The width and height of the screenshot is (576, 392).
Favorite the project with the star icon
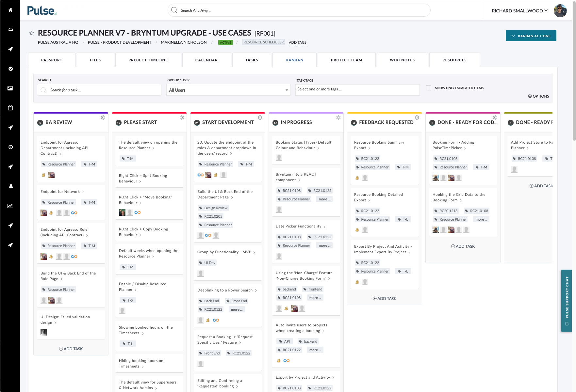coord(32,33)
